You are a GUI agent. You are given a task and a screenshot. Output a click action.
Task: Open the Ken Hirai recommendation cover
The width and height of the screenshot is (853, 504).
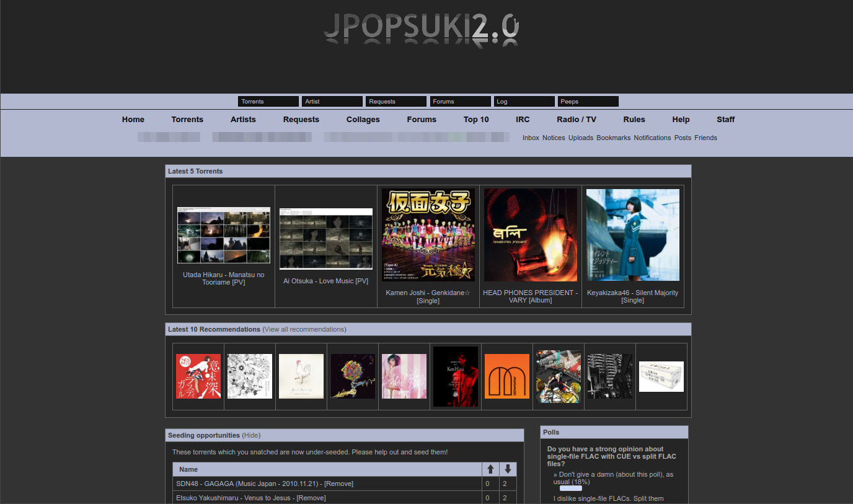(x=456, y=376)
